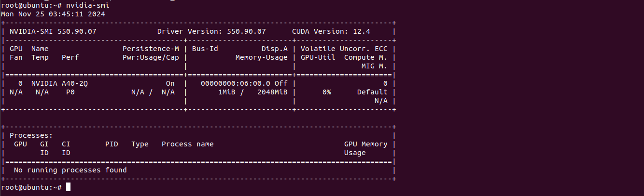Click the Persistence-M value On
The width and height of the screenshot is (644, 196).
pos(170,83)
